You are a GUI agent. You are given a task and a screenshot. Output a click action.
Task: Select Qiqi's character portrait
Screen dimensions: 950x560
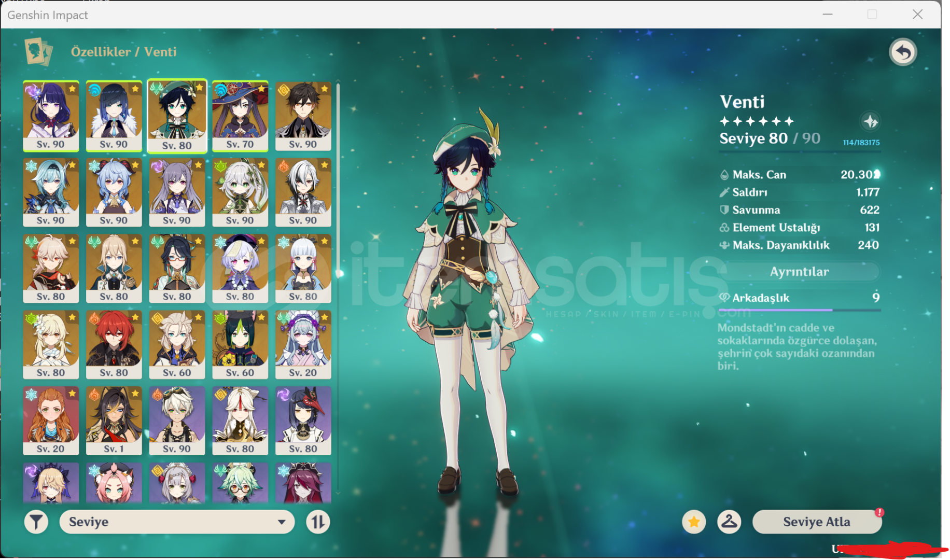point(240,269)
